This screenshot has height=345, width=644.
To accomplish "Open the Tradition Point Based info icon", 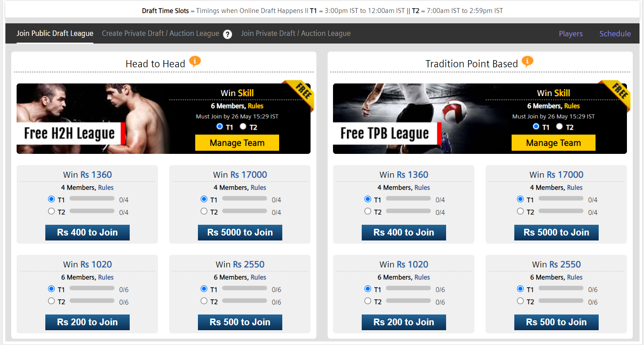I will pos(528,61).
